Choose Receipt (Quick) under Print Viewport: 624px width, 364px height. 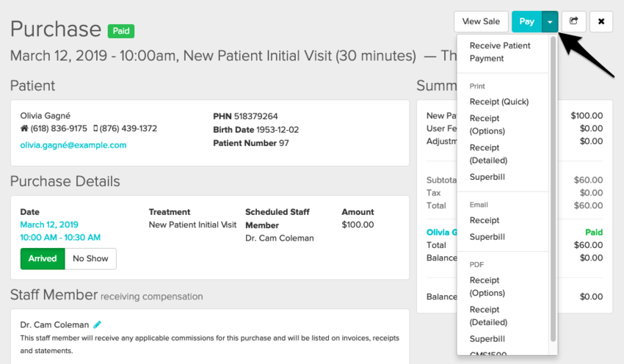click(499, 102)
